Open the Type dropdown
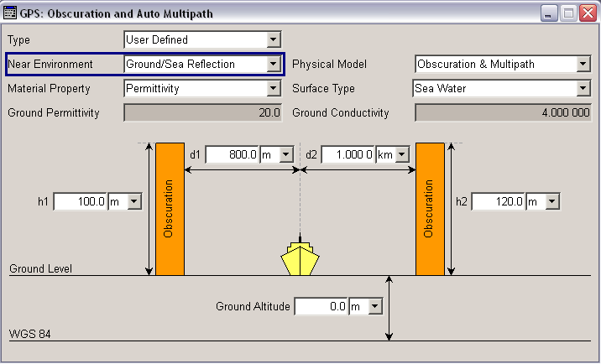 click(x=273, y=39)
